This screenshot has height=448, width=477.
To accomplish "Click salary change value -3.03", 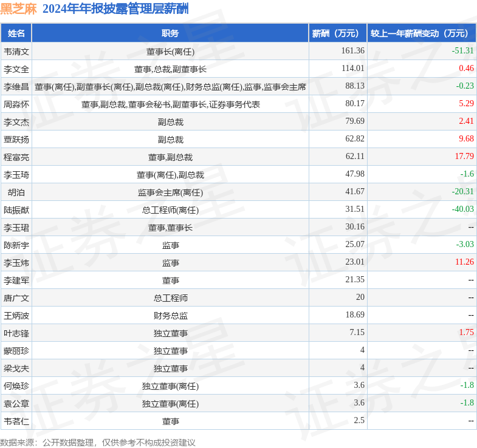I will [x=465, y=245].
